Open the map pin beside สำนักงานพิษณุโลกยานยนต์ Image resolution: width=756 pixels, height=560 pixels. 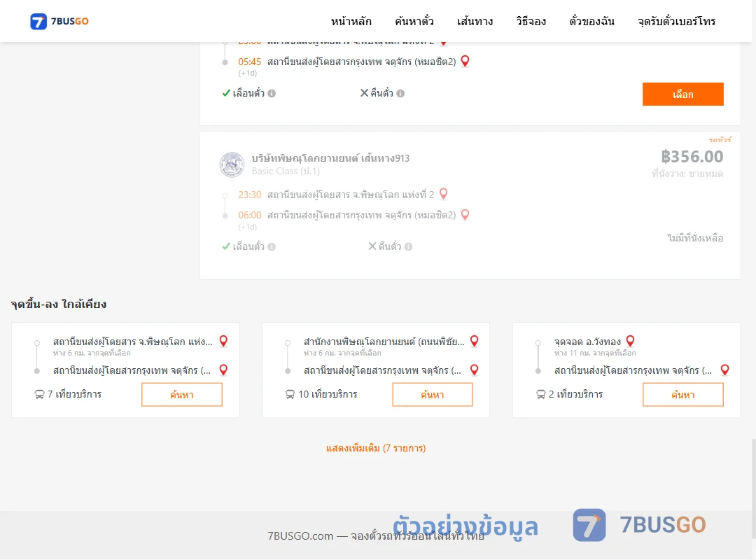(x=475, y=341)
